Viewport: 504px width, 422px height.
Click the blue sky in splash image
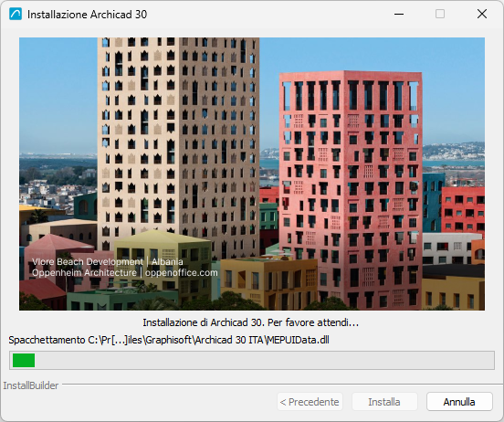(450, 80)
